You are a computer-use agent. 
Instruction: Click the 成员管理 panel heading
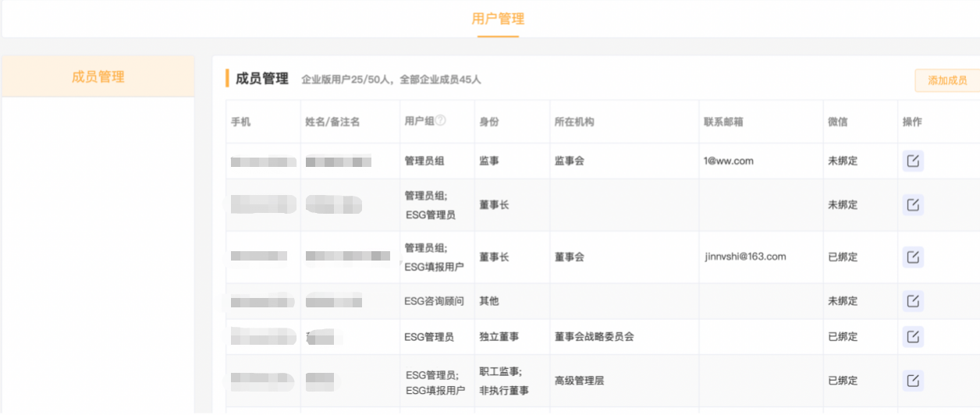[262, 79]
